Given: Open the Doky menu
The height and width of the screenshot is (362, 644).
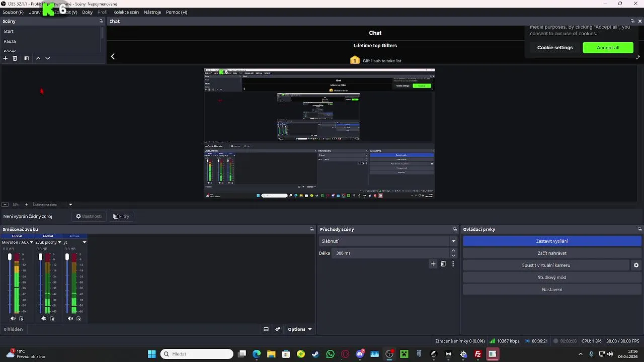Looking at the screenshot, I should tap(87, 12).
